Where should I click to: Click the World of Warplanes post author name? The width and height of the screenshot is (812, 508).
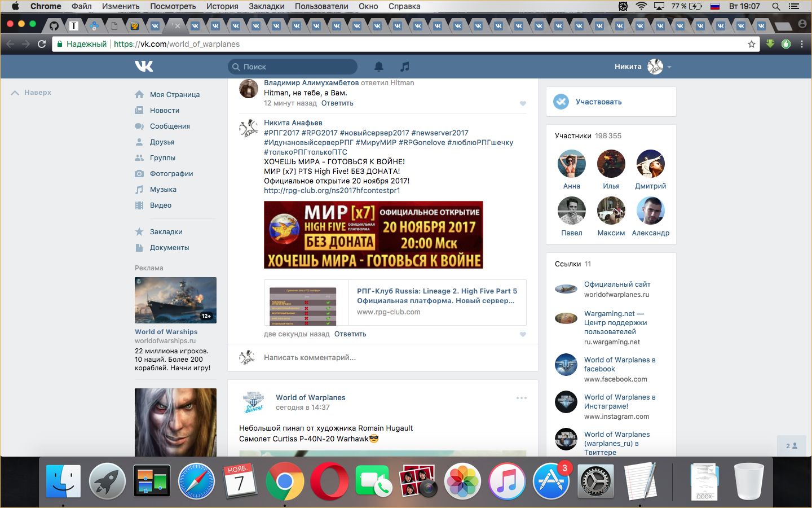click(311, 398)
